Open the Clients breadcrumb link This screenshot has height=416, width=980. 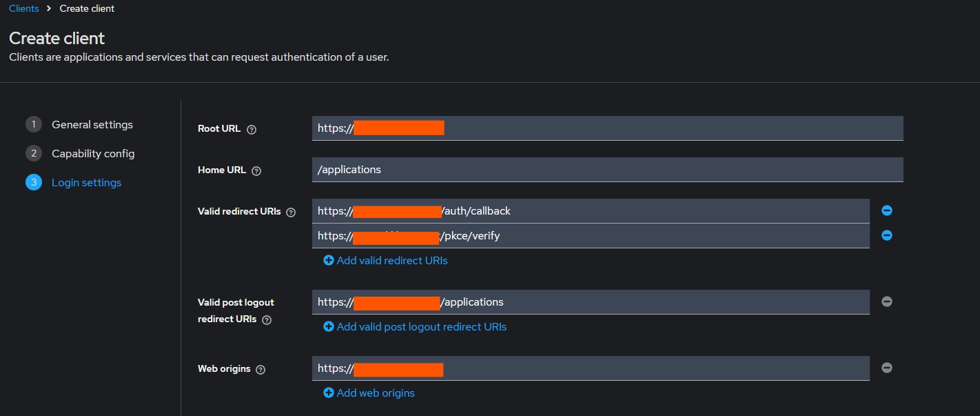tap(24, 8)
